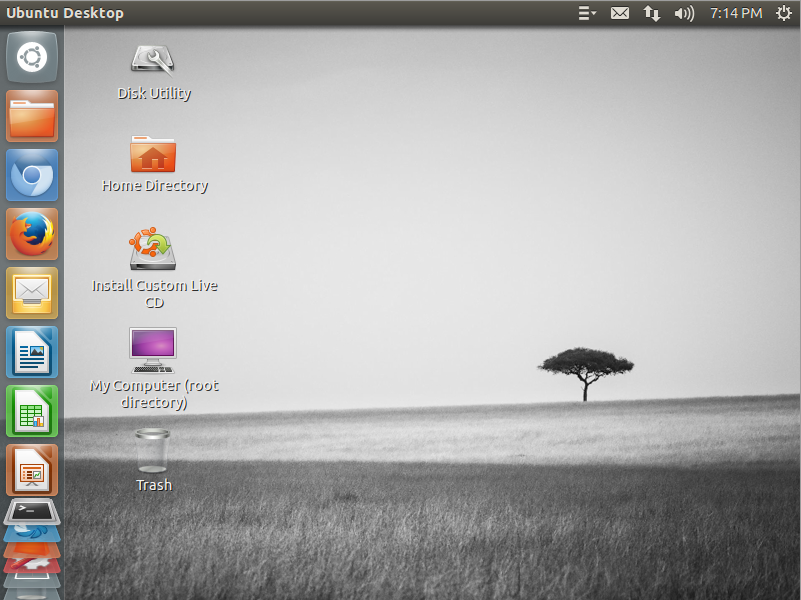
Task: Start LibreOffice Writer from launcher
Action: 32,352
